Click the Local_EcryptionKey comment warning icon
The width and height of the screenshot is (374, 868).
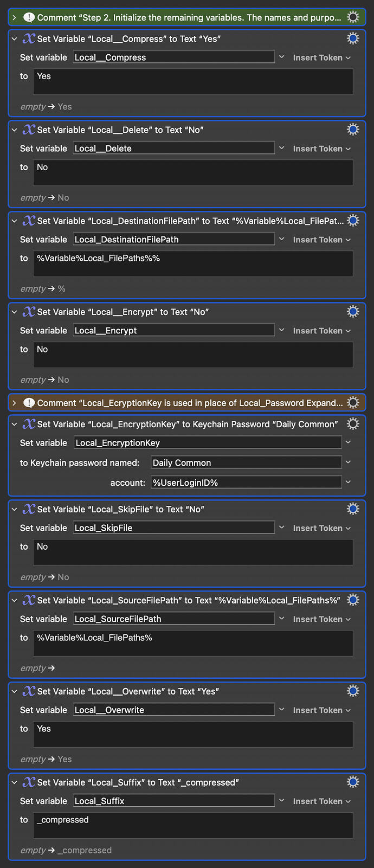click(x=29, y=403)
